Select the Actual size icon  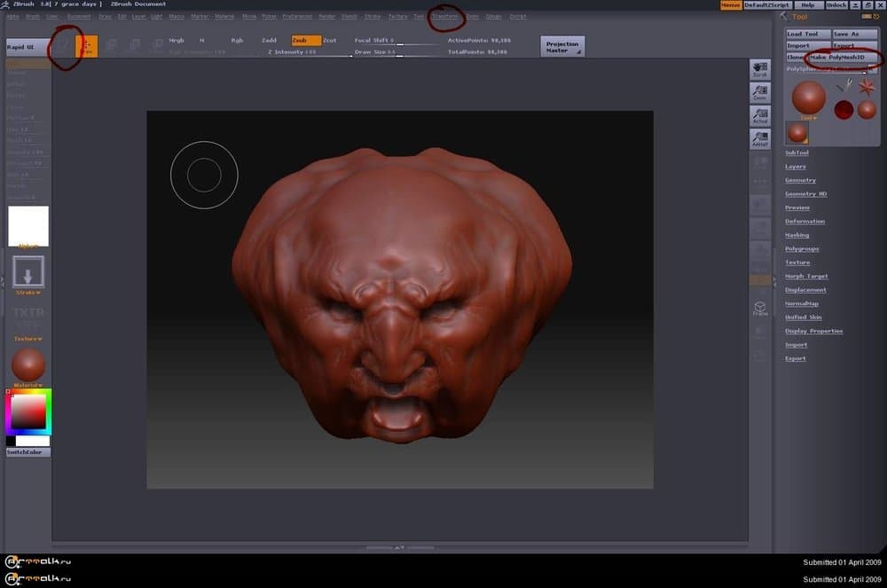click(760, 115)
